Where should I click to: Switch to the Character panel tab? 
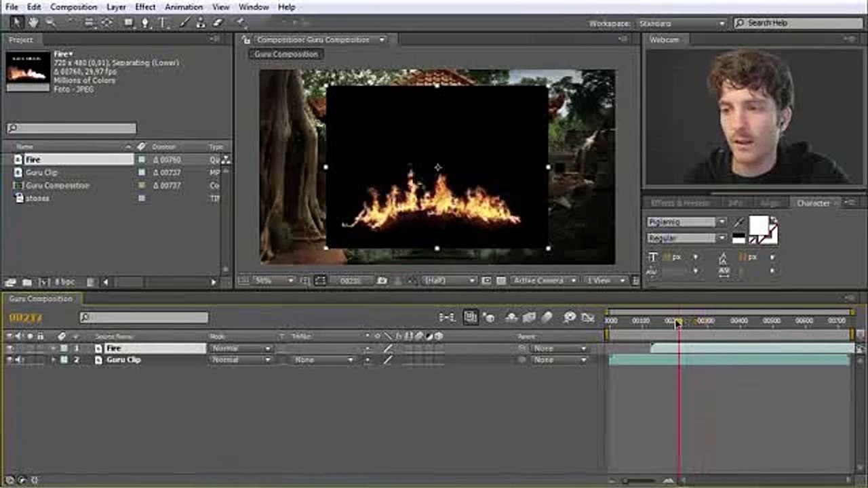coord(812,203)
